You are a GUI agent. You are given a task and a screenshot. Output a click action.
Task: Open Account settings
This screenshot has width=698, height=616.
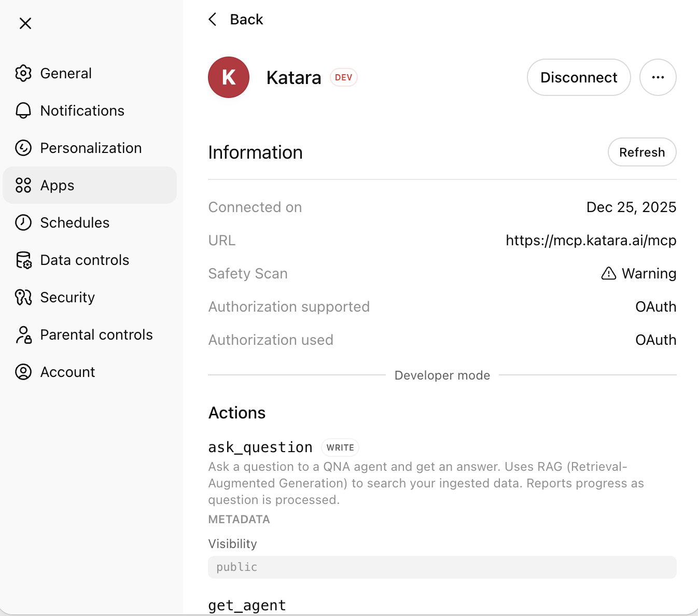(x=90, y=372)
